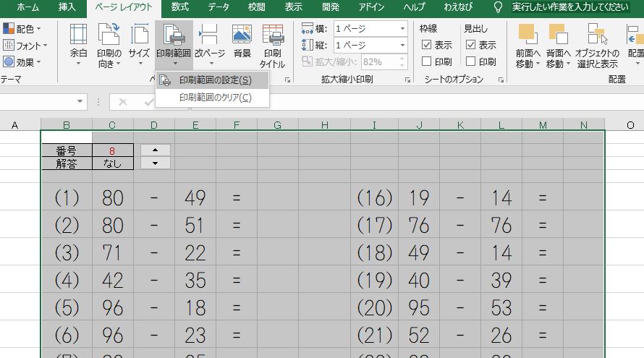Click the 背景 background icon
Image resolution: width=644 pixels, height=358 pixels.
242,35
